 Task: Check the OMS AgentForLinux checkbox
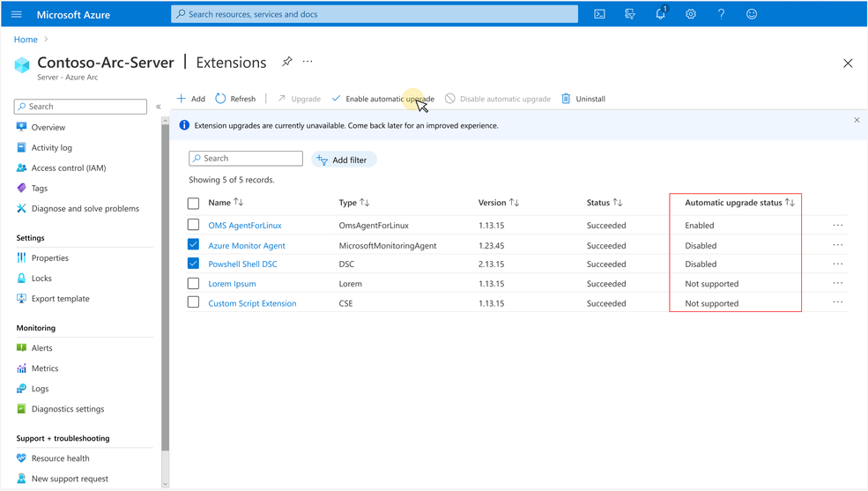point(193,225)
